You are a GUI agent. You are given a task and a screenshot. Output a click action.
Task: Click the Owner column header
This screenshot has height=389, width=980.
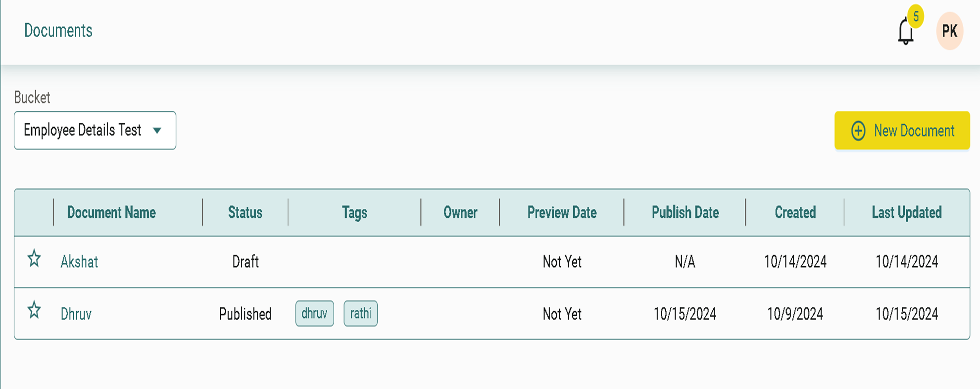tap(460, 213)
